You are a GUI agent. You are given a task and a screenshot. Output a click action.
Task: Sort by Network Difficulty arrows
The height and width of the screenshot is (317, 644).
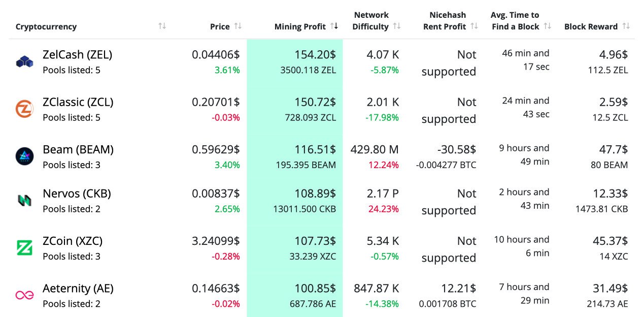[397, 26]
